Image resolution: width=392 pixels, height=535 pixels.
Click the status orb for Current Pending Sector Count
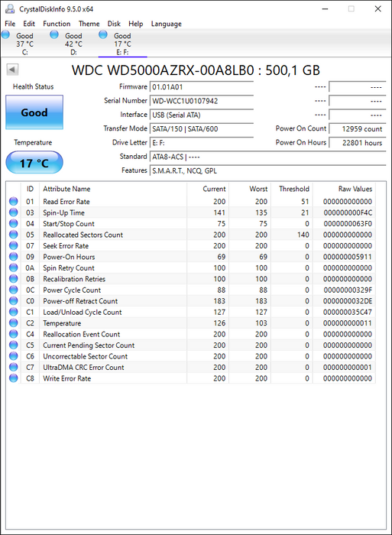[x=14, y=345]
